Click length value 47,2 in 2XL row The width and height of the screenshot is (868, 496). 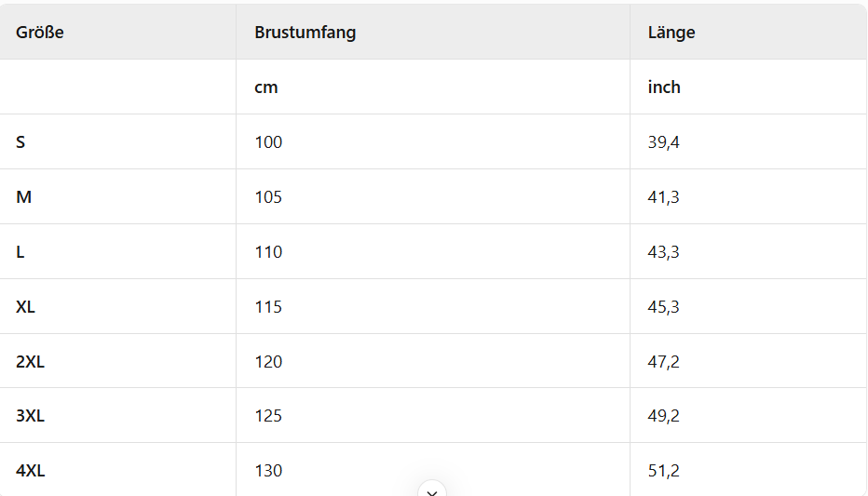663,362
